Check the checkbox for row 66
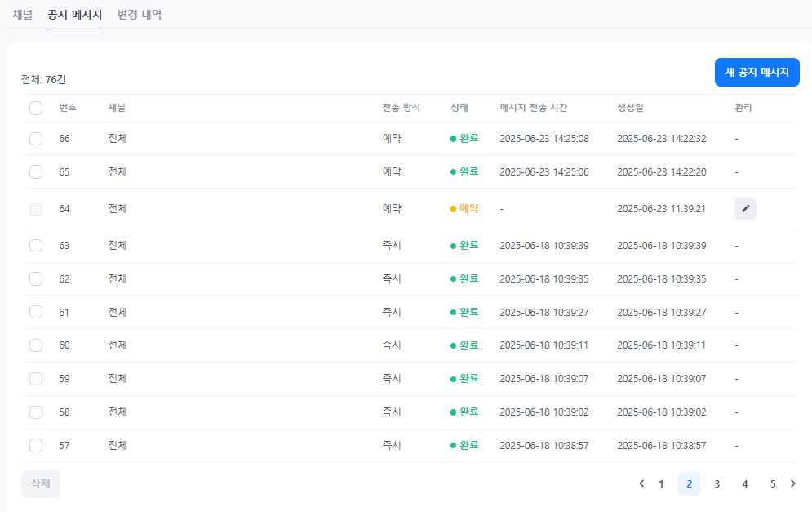This screenshot has height=512, width=812. coord(36,139)
